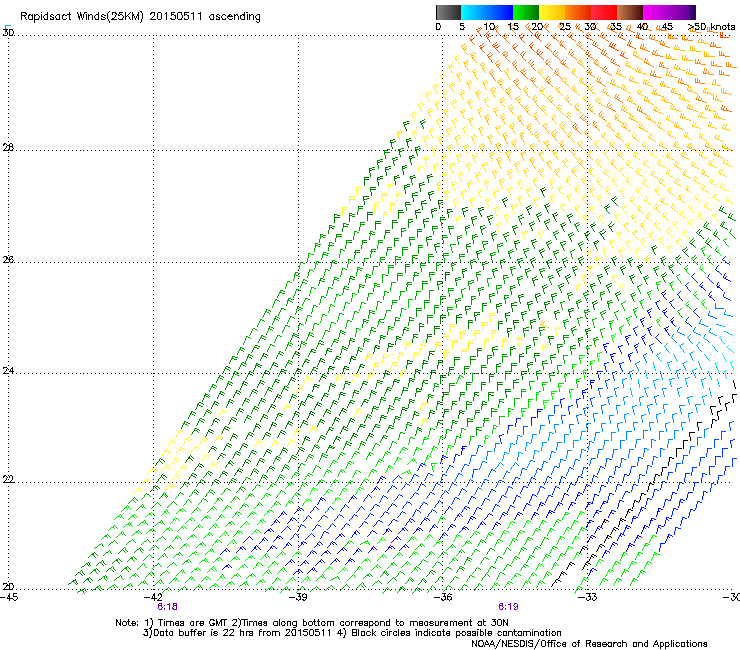Click the '>50 knots' scale label
The width and height of the screenshot is (740, 650).
point(712,26)
